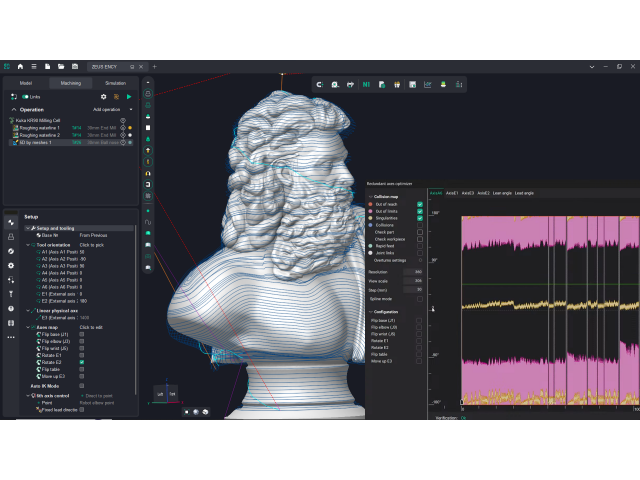Enable the Auto IK Mode checkbox
This screenshot has width=640, height=480.
coord(82,385)
